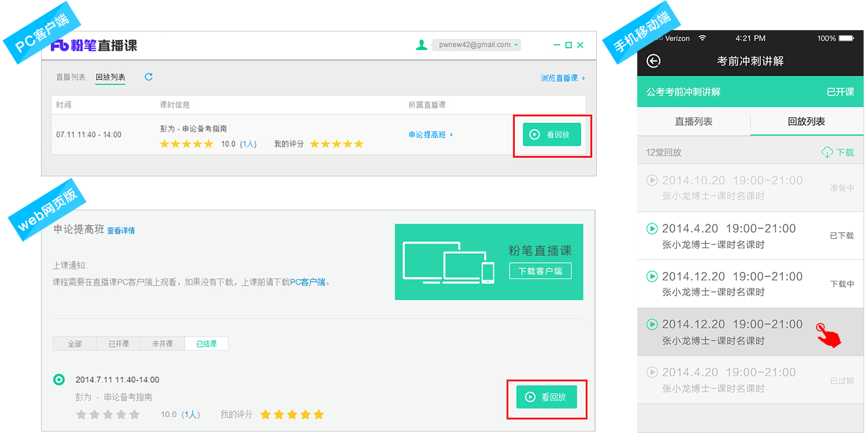Click 2014.7.11 11:40-14:00 lesson time in web version

tap(117, 380)
